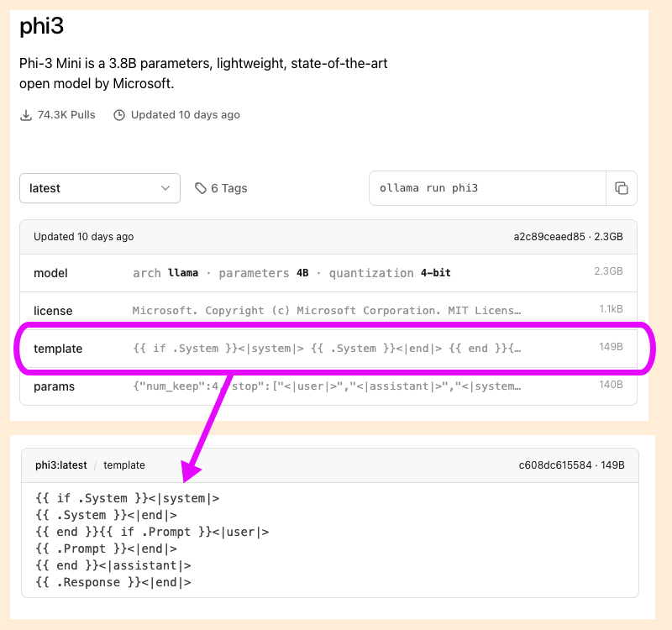
Task: Open the model row in file list
Action: point(50,273)
